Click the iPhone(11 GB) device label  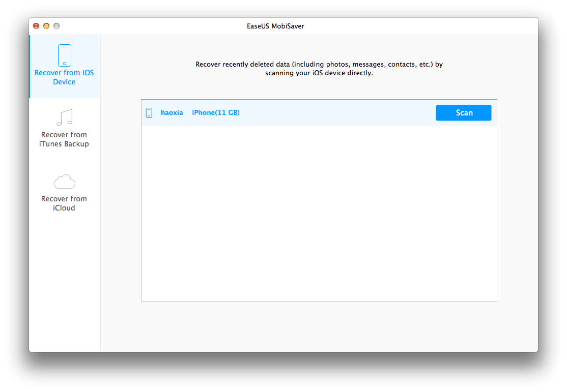point(215,113)
